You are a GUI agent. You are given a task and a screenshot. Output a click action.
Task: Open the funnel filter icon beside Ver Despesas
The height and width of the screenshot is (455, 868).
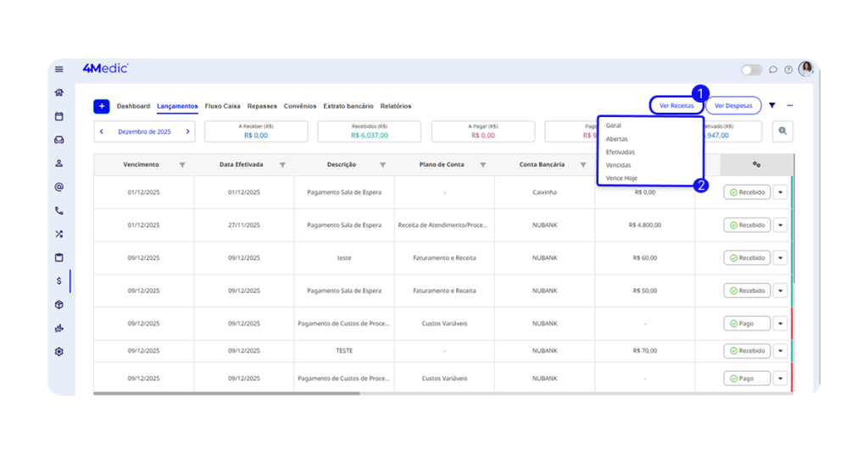[x=772, y=106]
